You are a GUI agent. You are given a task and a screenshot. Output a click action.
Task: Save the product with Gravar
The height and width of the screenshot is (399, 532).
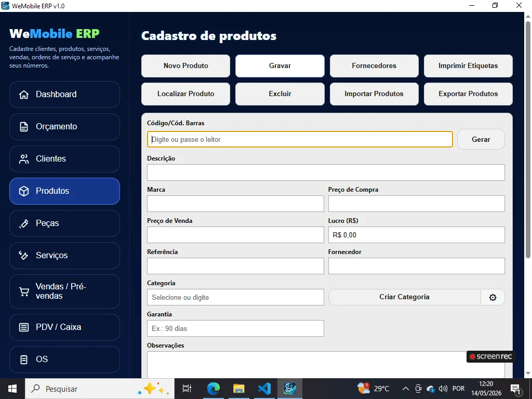(280, 66)
